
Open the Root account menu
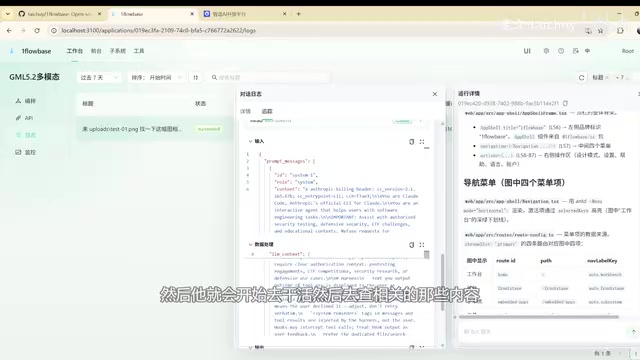[x=628, y=51]
